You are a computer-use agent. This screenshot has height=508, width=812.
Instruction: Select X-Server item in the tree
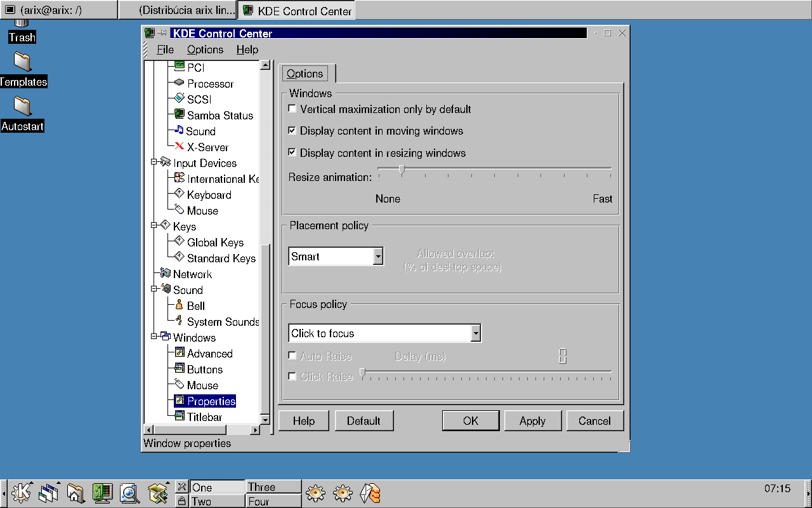(x=207, y=147)
